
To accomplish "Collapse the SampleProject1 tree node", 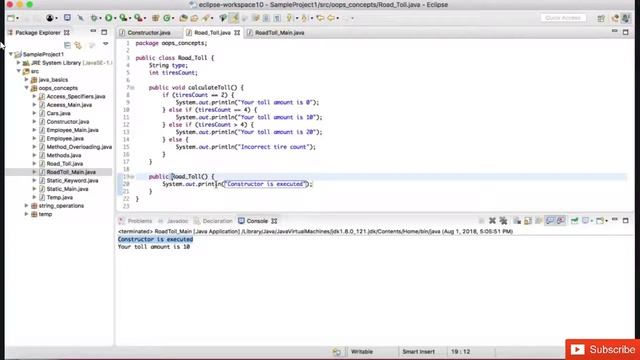I will coord(11,54).
